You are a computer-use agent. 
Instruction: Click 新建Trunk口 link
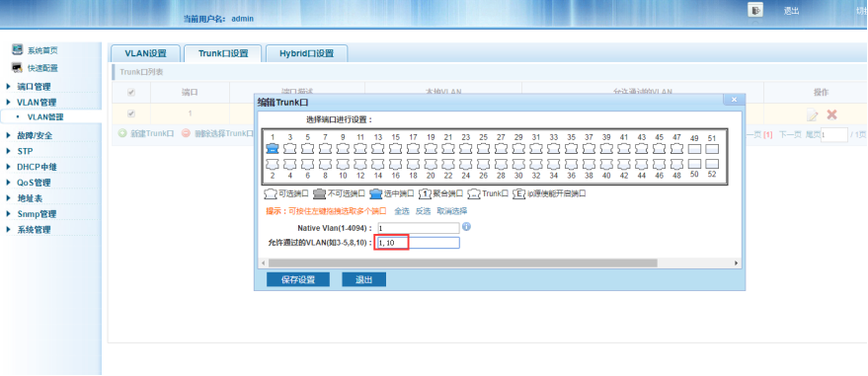pos(152,134)
